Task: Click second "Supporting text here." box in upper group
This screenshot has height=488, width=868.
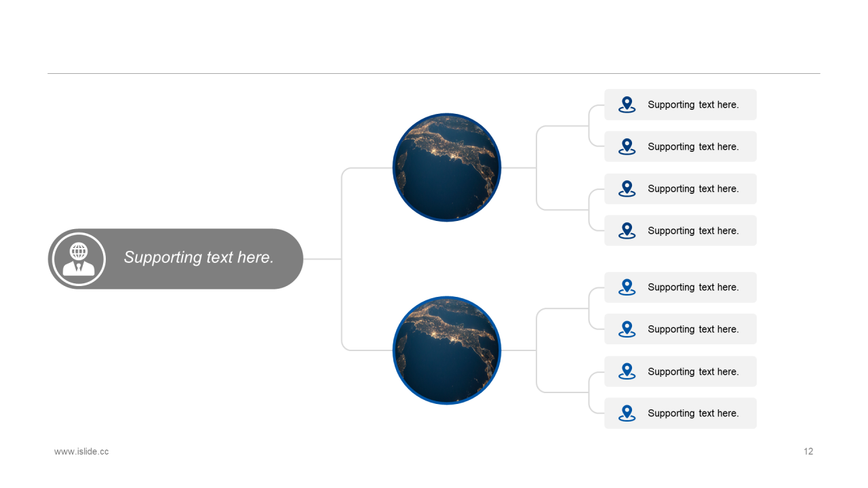Action: click(x=680, y=146)
